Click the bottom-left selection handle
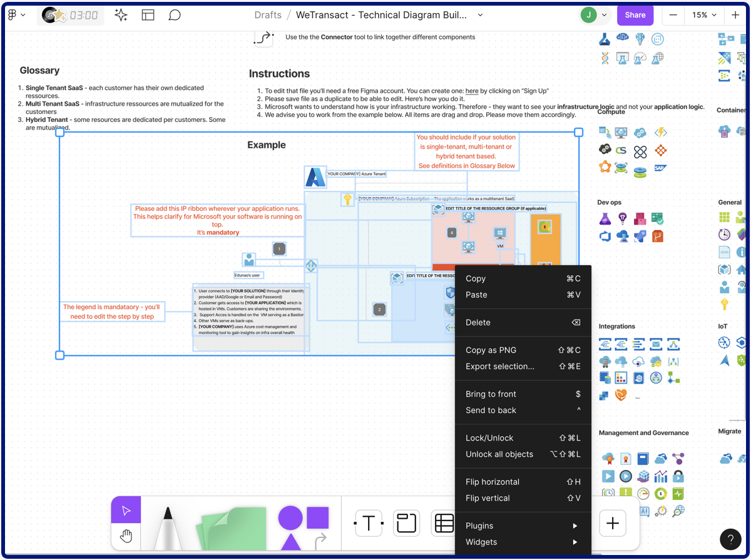Screen dimensions: 751x560 pos(60,355)
